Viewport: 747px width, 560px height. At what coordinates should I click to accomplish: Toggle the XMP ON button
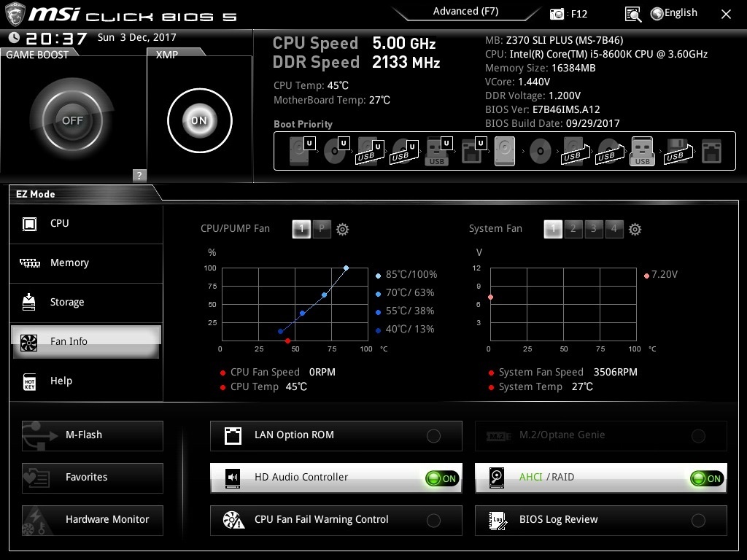pos(200,120)
